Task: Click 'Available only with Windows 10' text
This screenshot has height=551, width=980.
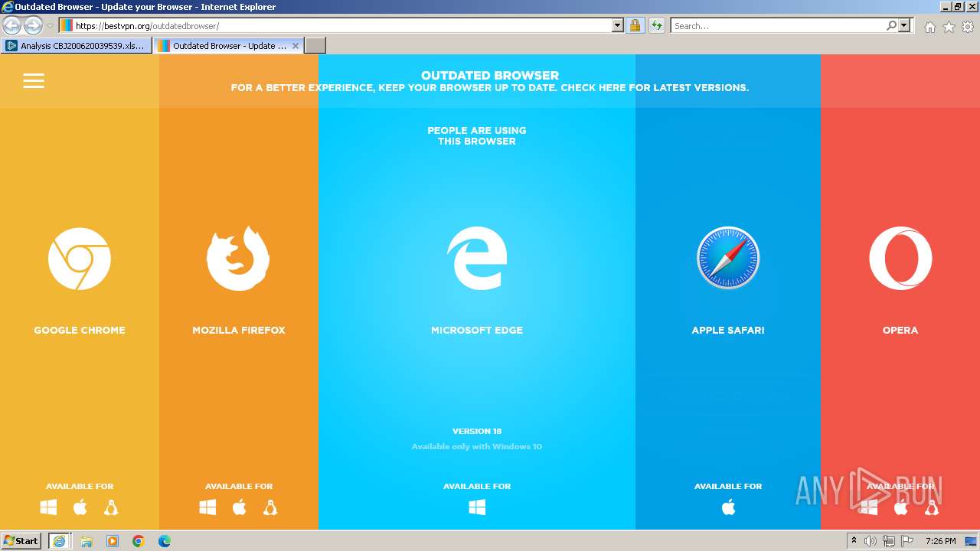Action: (x=477, y=446)
